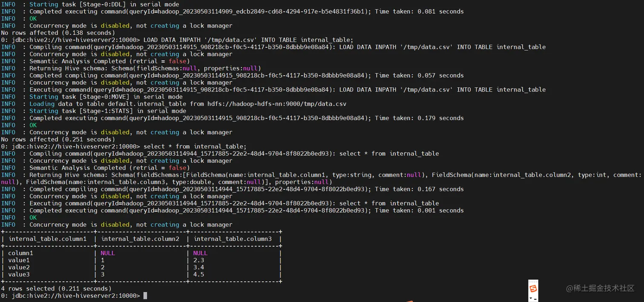The image size is (644, 302).
Task: Click the 'internal_table.column1' table header
Action: (47, 239)
